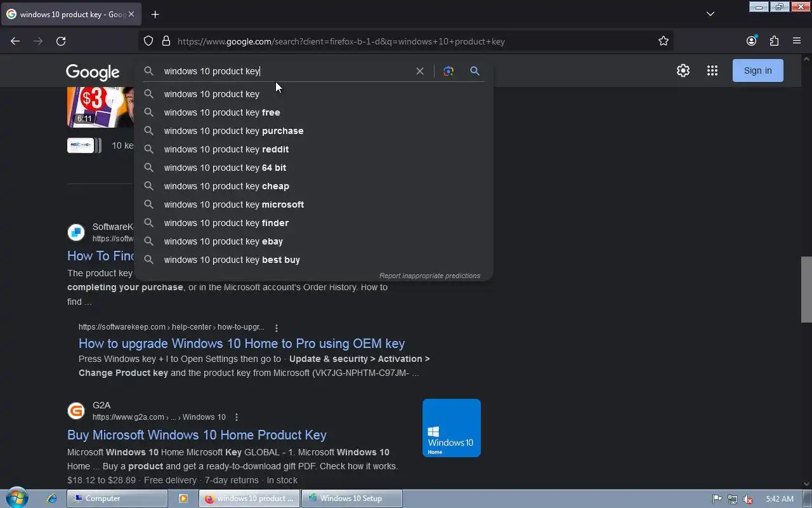Select suggestion windows 10 product key best buy

tap(313, 260)
